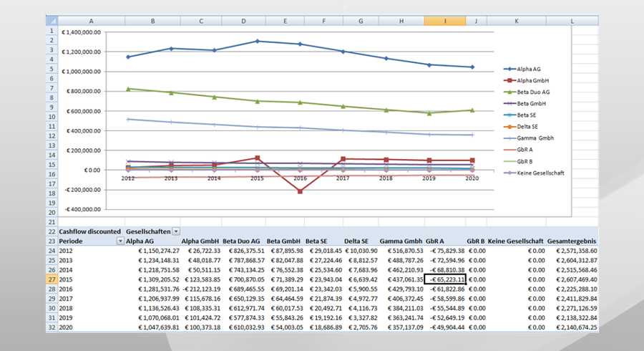The image size is (644, 351).
Task: Click the Beta Duo AG 2012 marker
Action: 128,89
